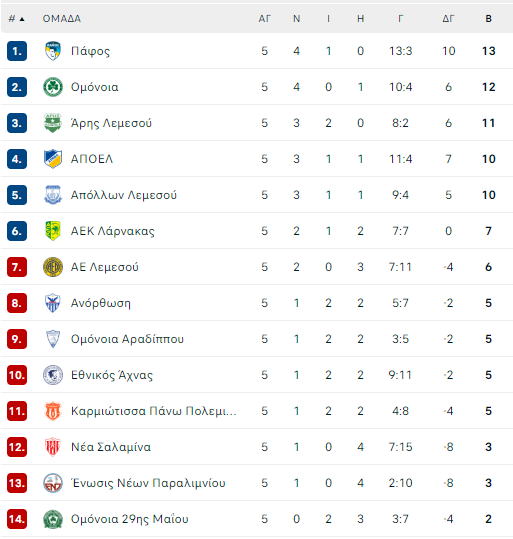Click the Πάφος team crest icon
The width and height of the screenshot is (513, 539).
coord(53,51)
